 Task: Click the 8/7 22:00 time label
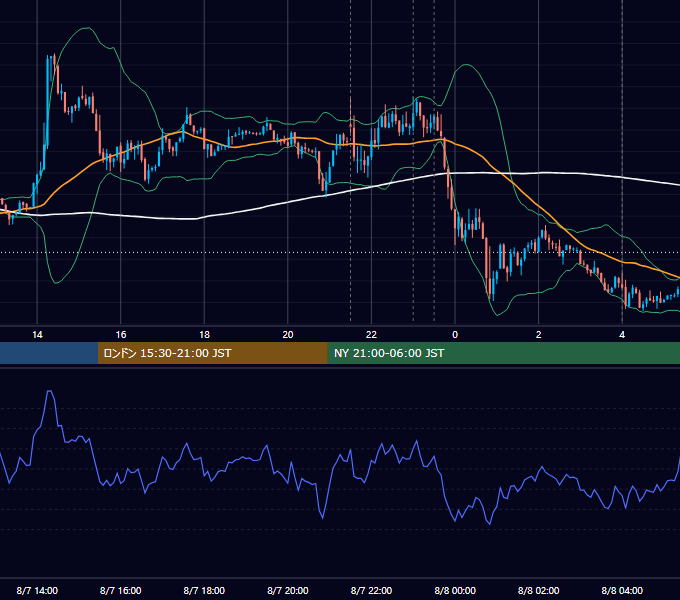(371, 590)
